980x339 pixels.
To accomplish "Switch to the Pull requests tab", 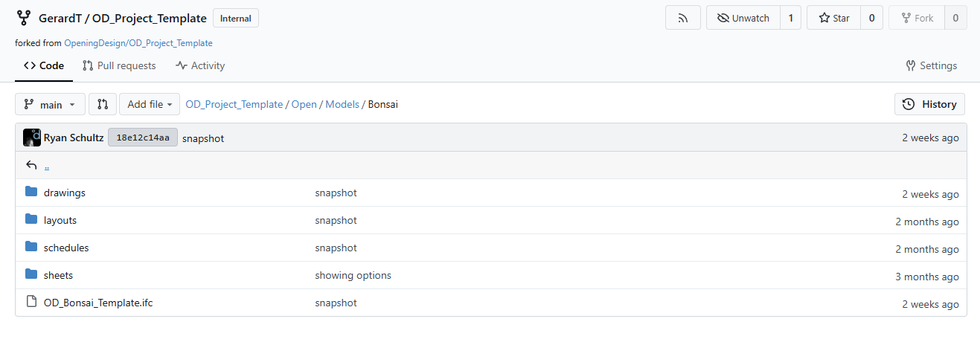I will pyautogui.click(x=119, y=65).
